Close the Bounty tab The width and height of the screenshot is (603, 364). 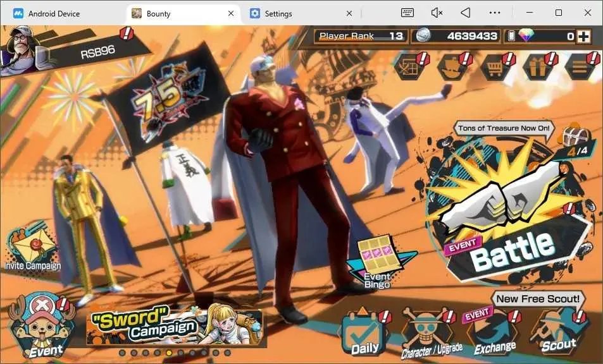(231, 13)
